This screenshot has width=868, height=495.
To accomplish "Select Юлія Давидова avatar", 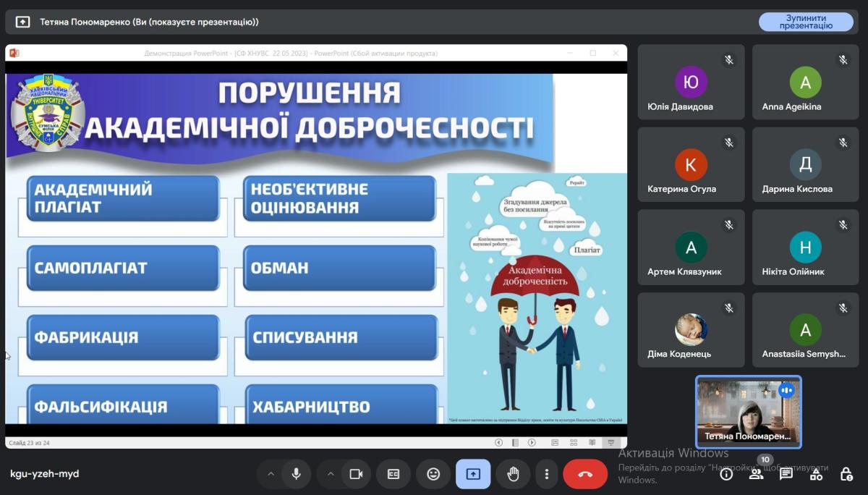I will (x=691, y=82).
